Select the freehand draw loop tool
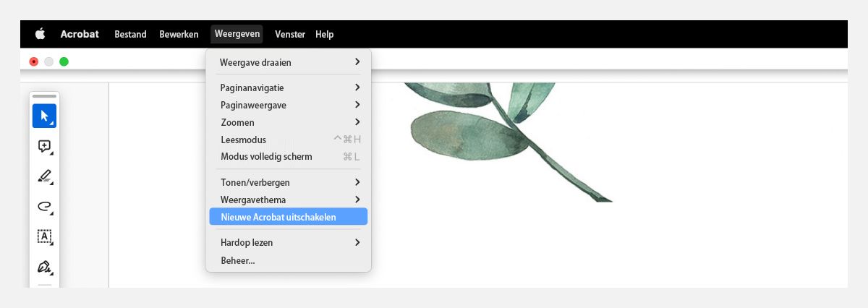This screenshot has width=868, height=308. (x=44, y=207)
